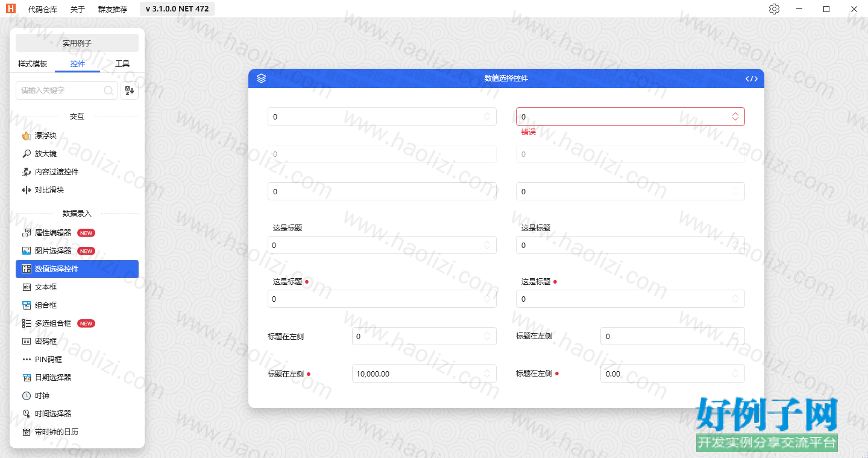Open the settings gear in title bar
The image size is (868, 458).
click(x=775, y=9)
